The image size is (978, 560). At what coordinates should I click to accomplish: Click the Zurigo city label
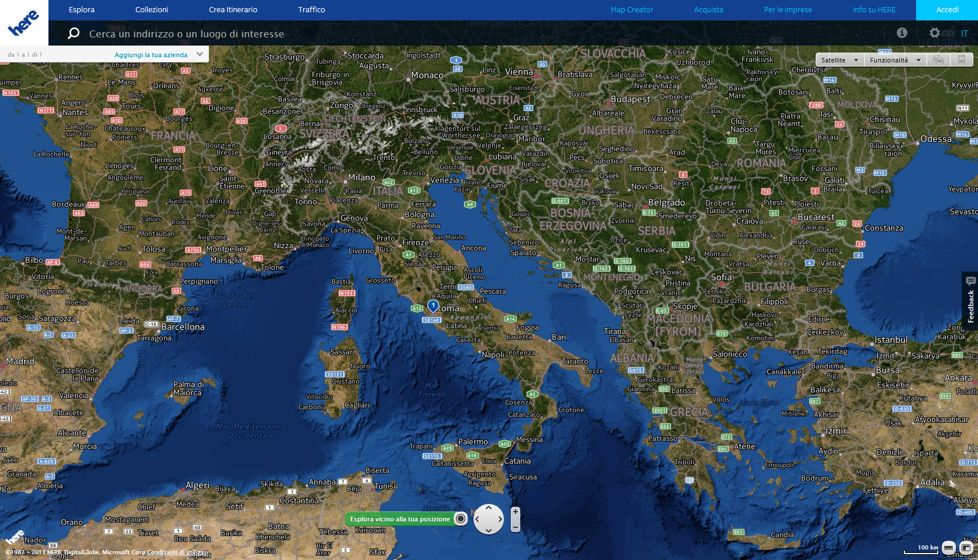342,106
